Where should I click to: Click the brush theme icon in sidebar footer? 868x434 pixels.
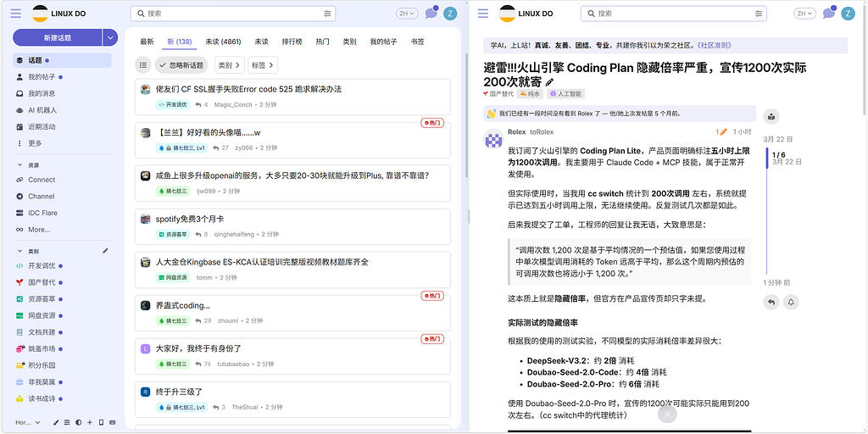[56, 422]
